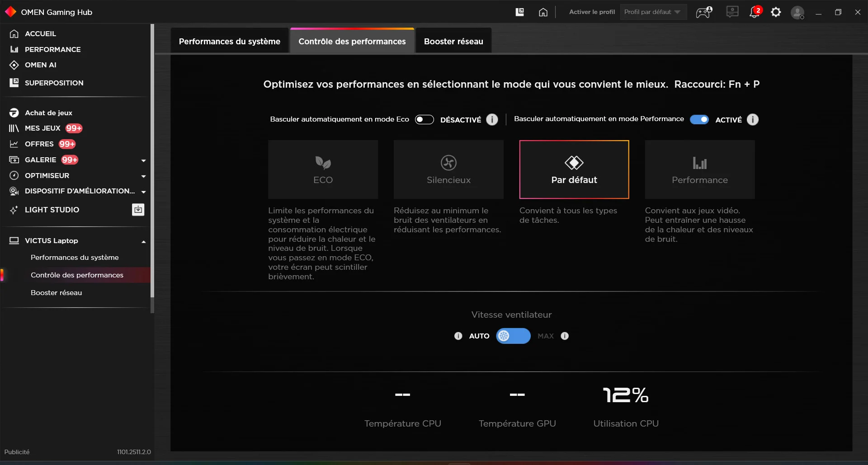The image size is (868, 465).
Task: Open OMEN Gaming Hub settings gear
Action: 776,12
